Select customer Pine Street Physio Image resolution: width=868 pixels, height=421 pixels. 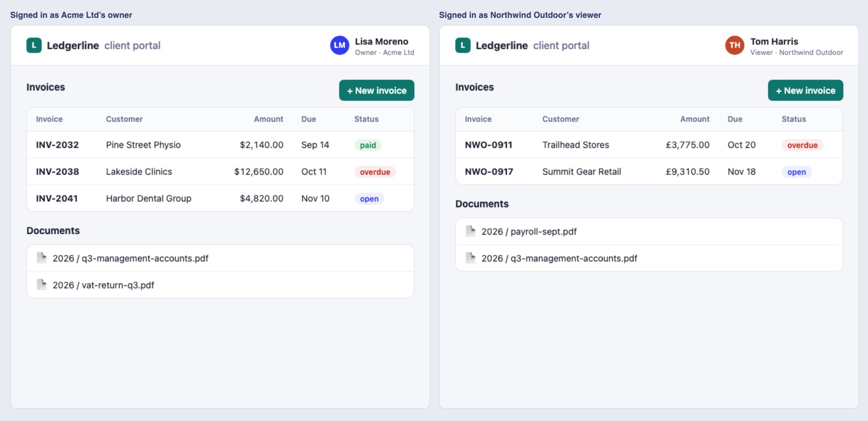tap(143, 145)
